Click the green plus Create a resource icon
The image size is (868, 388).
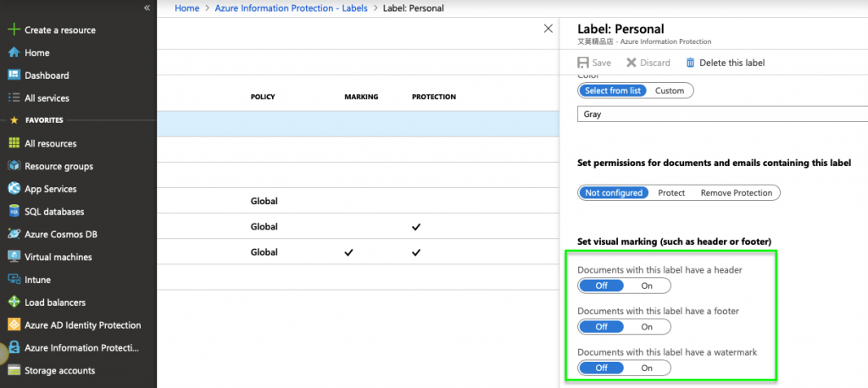pos(14,30)
